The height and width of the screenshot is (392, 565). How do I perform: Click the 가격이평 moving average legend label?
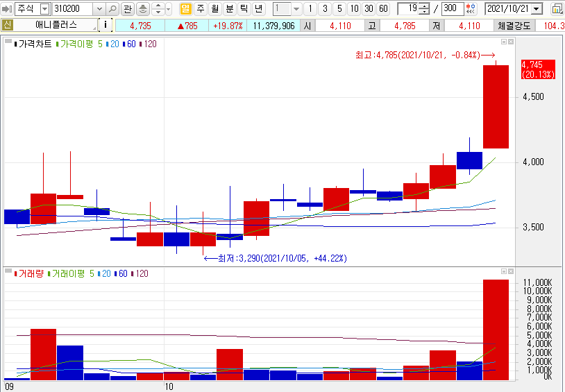[76, 44]
